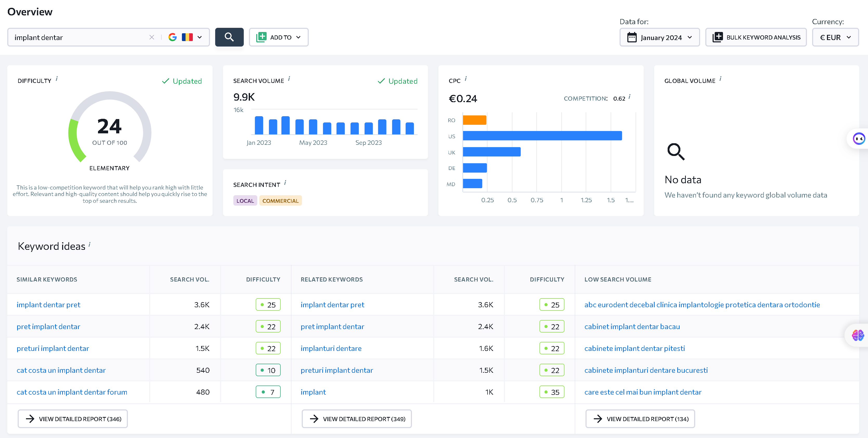Open the 'implant dentar pret' similar keyword
Screen dimensions: 868x438
49,305
